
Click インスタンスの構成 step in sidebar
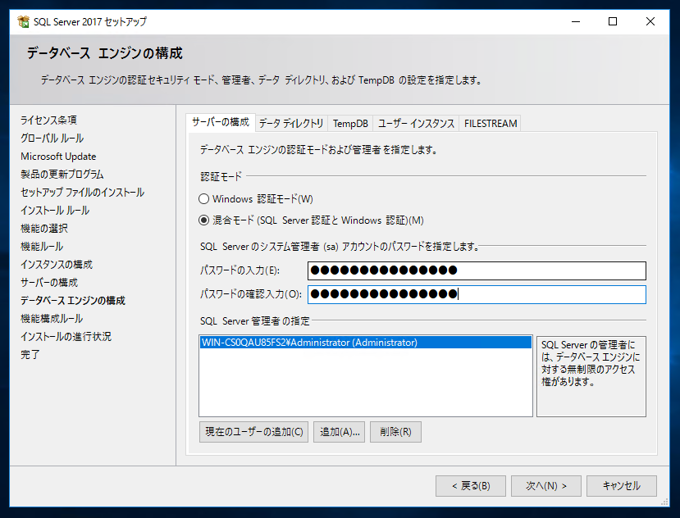click(x=56, y=264)
